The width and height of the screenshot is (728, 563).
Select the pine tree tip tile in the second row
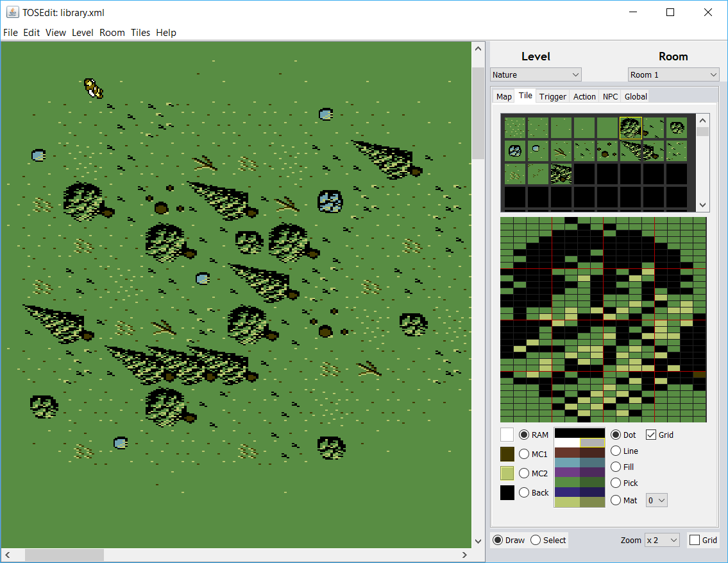[631, 150]
